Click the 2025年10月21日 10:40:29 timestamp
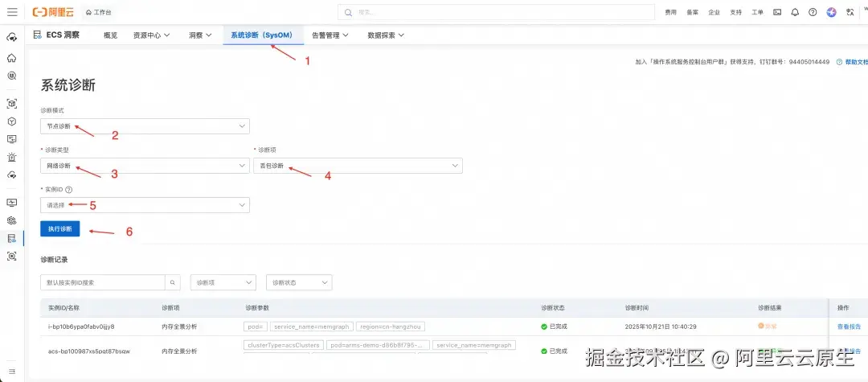The width and height of the screenshot is (868, 382). pyautogui.click(x=661, y=327)
